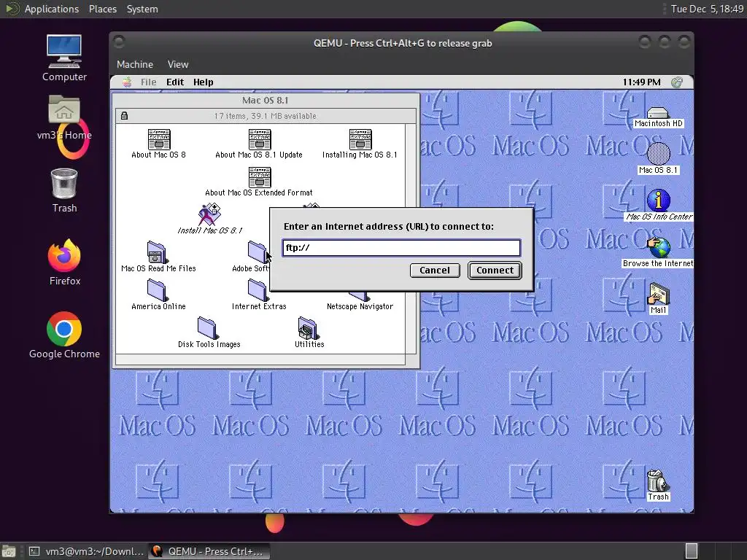The image size is (747, 560).
Task: Open Browse the Internet desktop icon
Action: coord(659,246)
